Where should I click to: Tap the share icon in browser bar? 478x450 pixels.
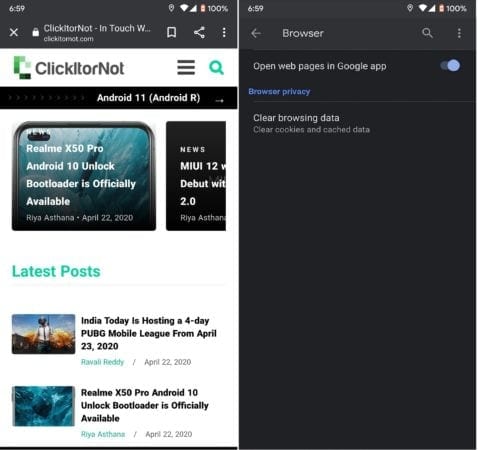(199, 32)
